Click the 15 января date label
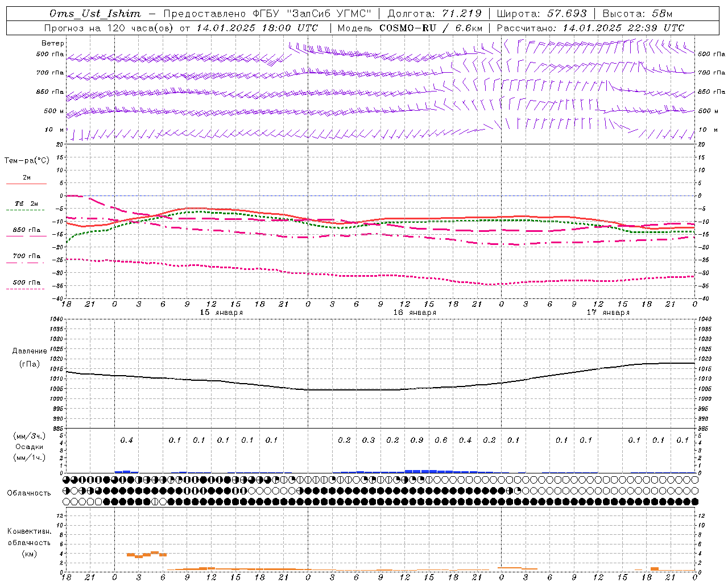The height and width of the screenshot is (582, 728). click(x=221, y=313)
